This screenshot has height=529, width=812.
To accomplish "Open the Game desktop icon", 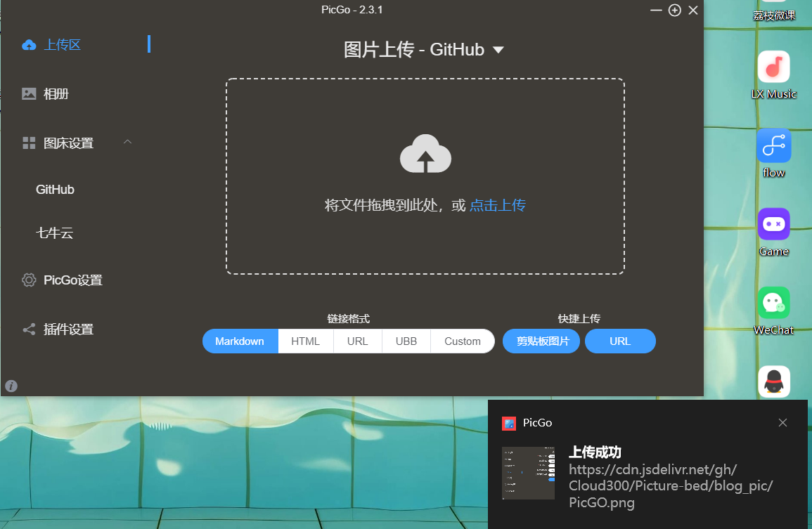I will [773, 232].
